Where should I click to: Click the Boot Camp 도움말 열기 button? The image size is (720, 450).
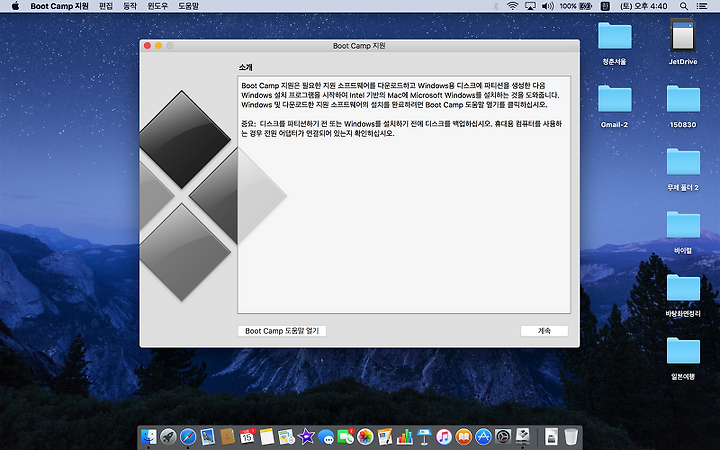point(282,331)
